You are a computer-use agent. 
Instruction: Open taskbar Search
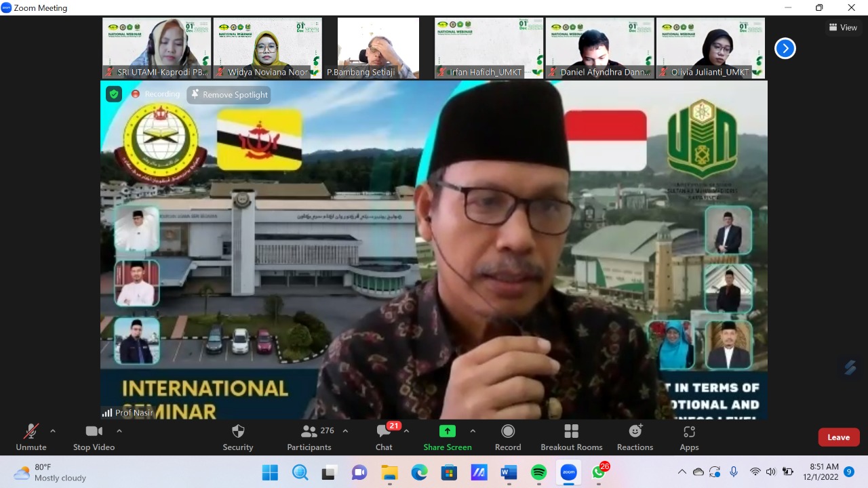click(x=300, y=472)
